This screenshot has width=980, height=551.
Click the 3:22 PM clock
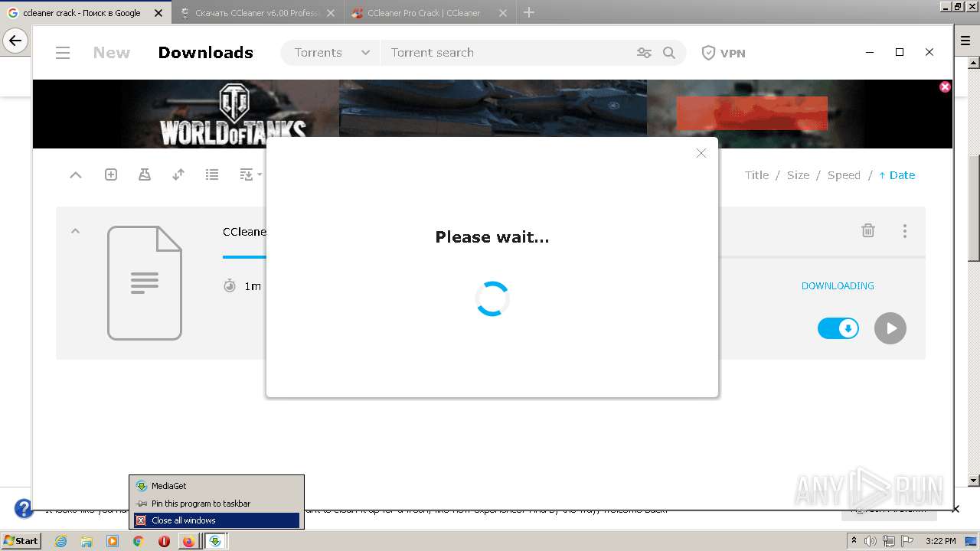click(940, 541)
